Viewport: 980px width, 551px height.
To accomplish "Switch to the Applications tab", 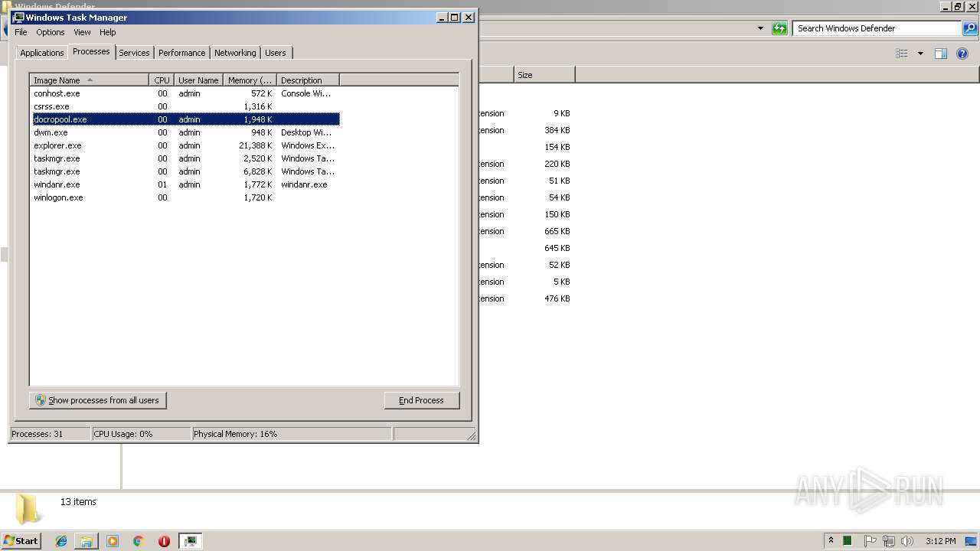I will click(x=42, y=53).
